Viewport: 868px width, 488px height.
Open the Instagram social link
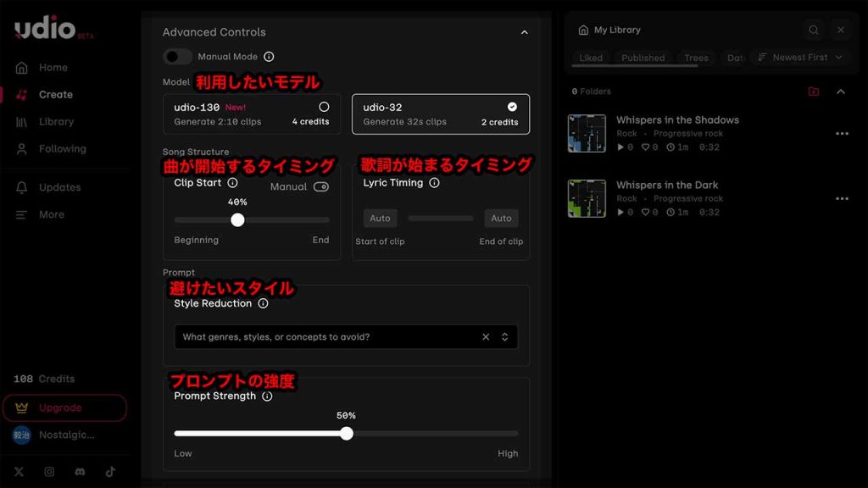pos(49,471)
